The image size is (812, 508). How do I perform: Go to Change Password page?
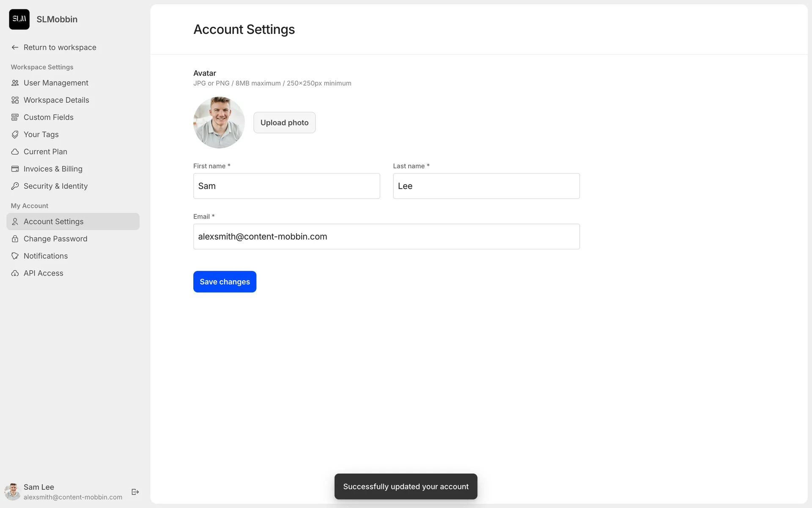pyautogui.click(x=55, y=239)
